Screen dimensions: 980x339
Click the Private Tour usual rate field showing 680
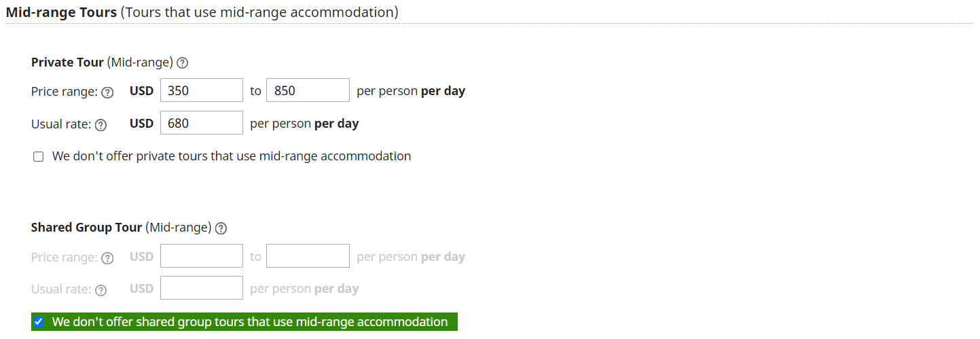201,123
